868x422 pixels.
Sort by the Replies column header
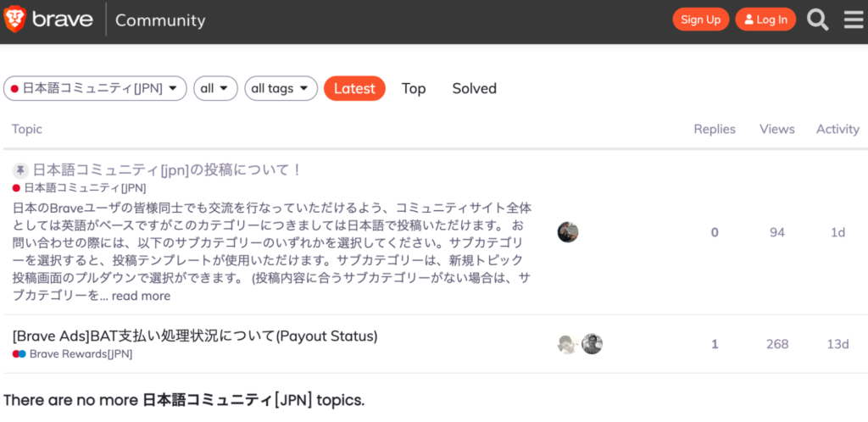coord(715,130)
